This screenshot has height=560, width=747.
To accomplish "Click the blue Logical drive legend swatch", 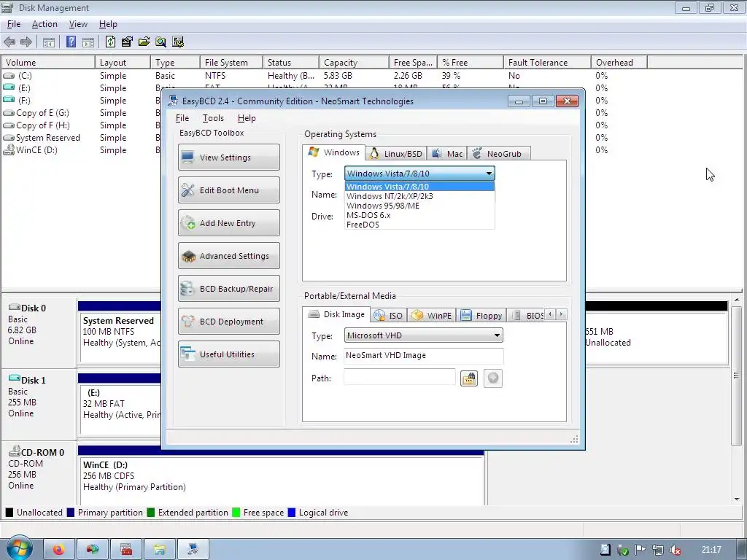I will (x=292, y=513).
